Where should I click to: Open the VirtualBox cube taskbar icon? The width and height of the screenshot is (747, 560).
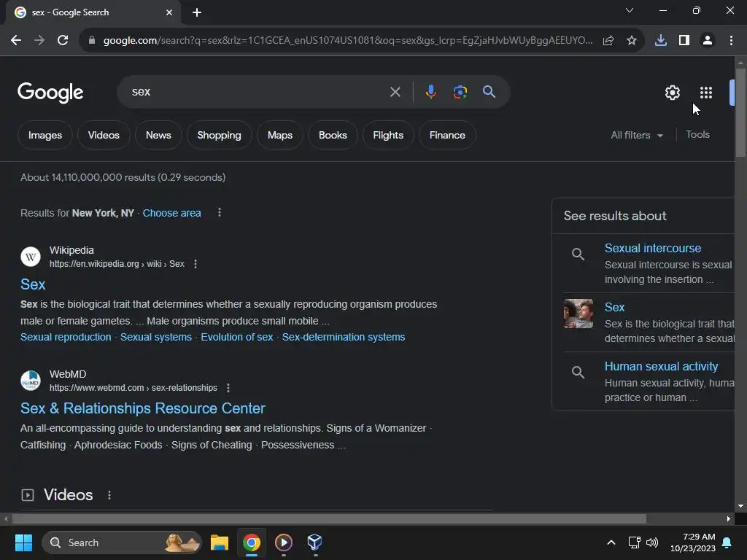point(315,542)
